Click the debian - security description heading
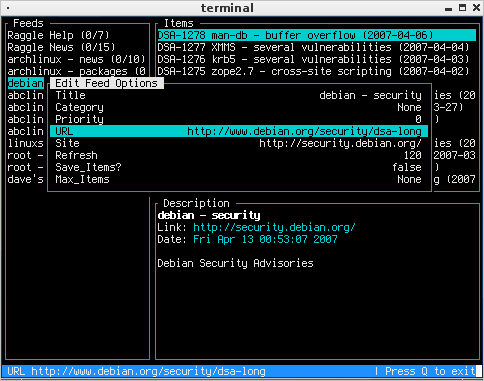Viewport: 484px width, 381px height. click(209, 215)
